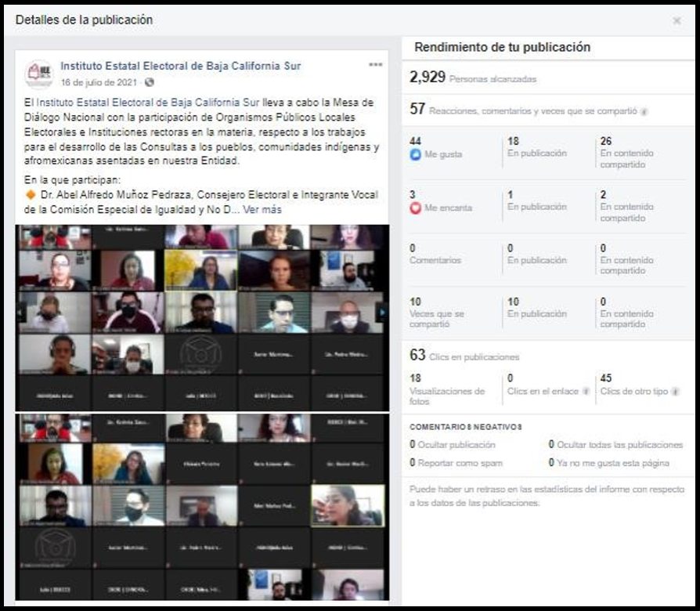Screen dimensions: 700x611
Task: Open the post options three-dot menu
Action: click(376, 64)
